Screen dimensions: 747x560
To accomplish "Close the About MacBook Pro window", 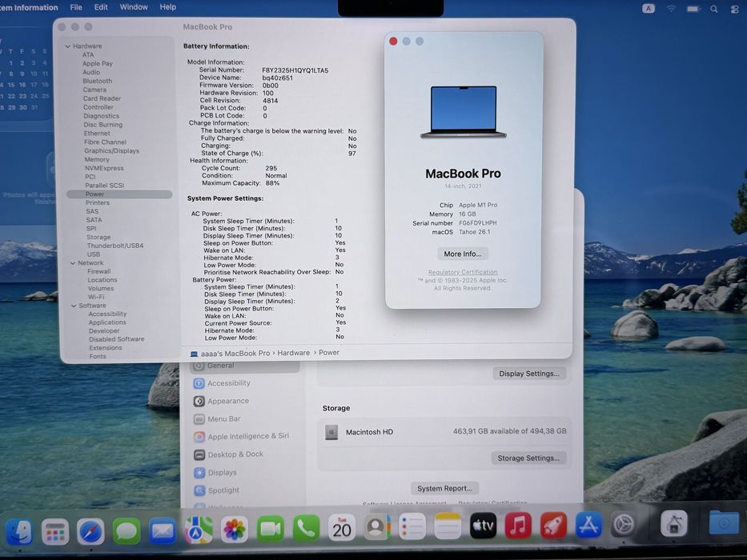I will point(393,41).
